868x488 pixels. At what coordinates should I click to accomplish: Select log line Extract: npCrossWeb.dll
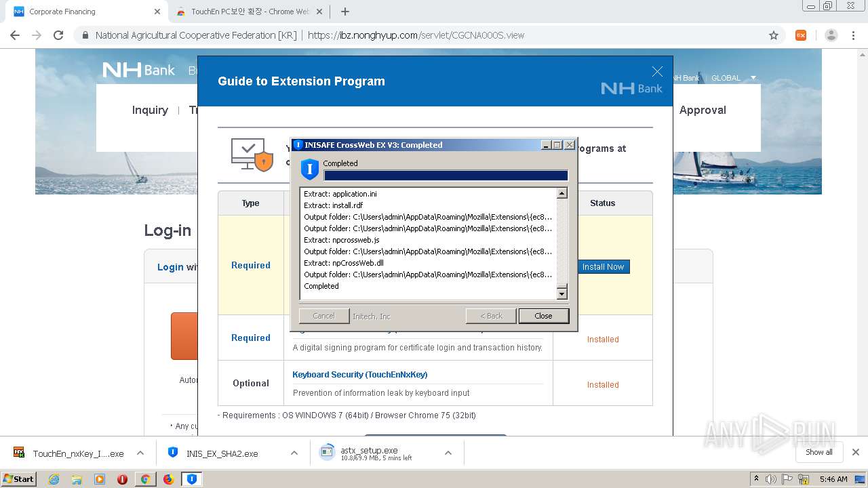click(x=344, y=263)
